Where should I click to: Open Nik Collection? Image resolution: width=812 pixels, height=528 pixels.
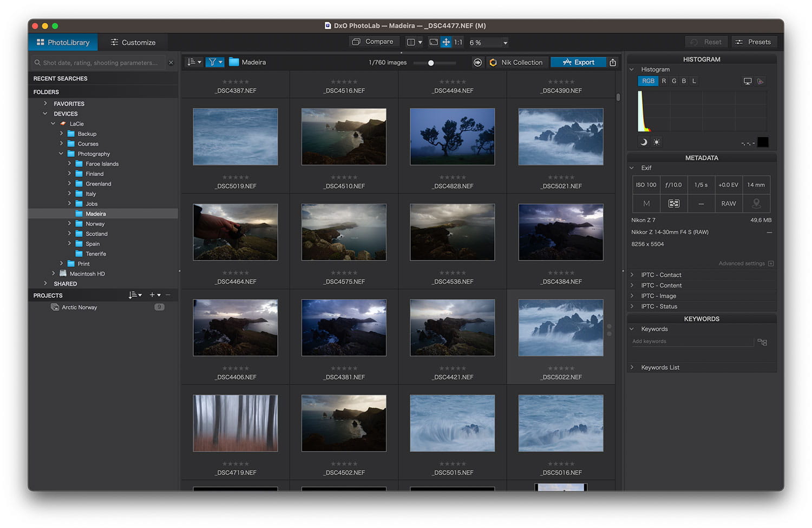tap(516, 62)
